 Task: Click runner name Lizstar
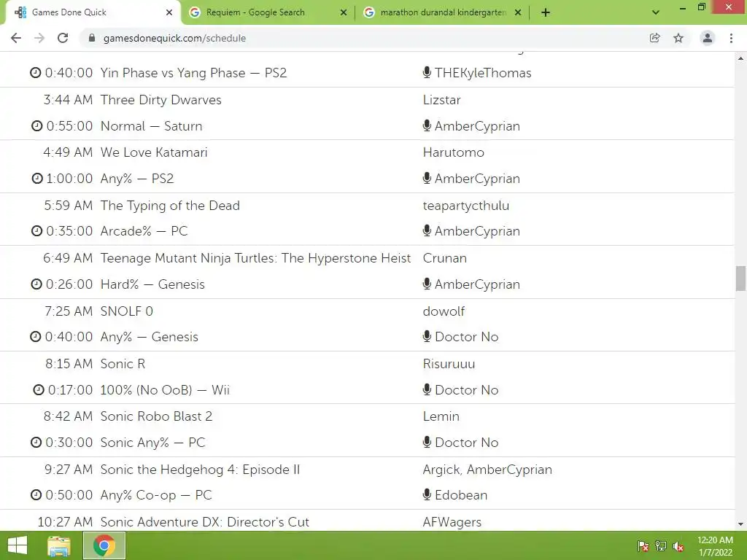pyautogui.click(x=441, y=100)
